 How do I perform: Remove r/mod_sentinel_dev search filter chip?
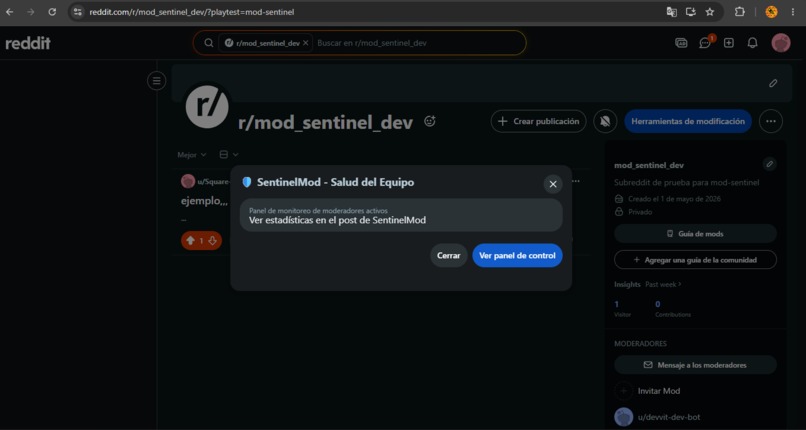click(305, 43)
